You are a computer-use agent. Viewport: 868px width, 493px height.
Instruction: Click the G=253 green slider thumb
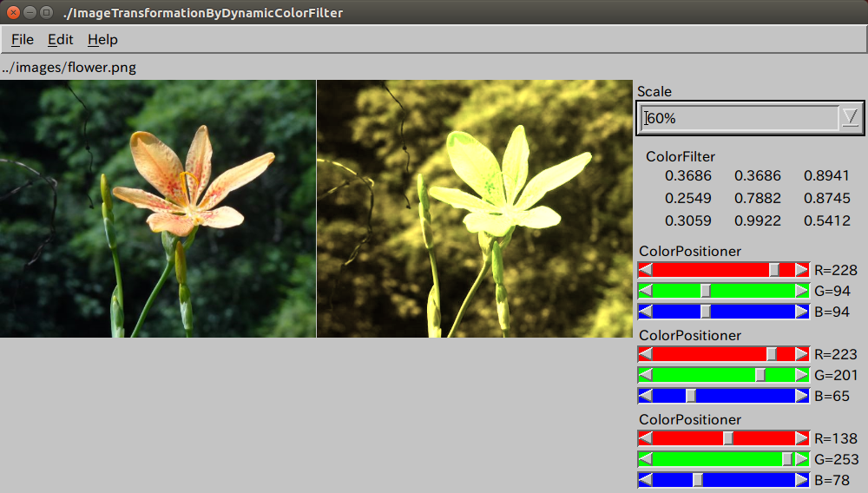coord(787,459)
